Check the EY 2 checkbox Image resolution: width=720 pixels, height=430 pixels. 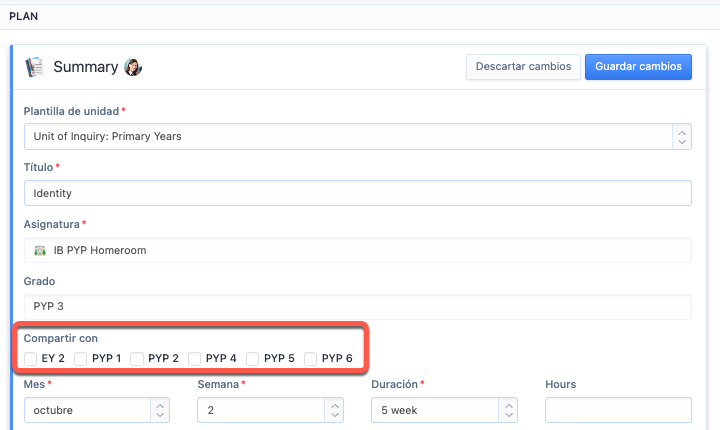click(x=31, y=358)
